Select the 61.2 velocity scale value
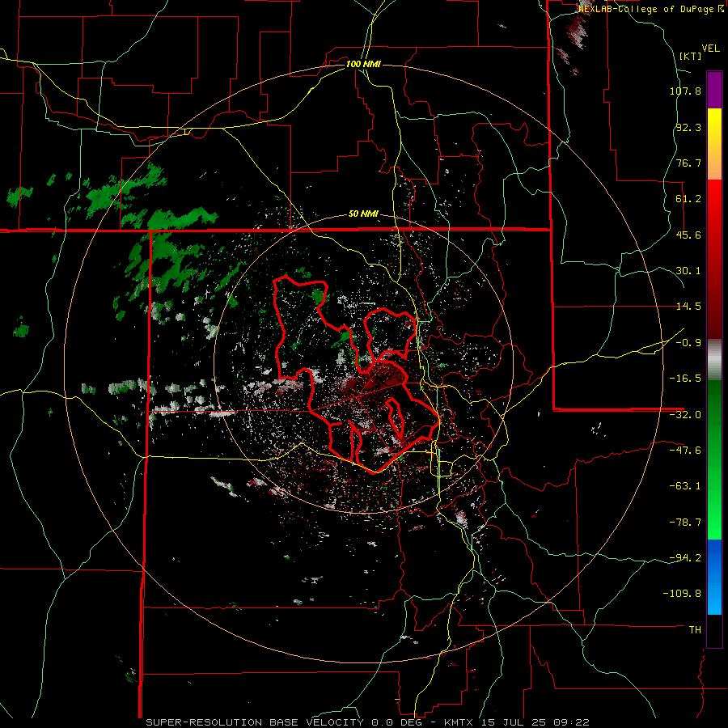Screen dimensions: 728x728 tap(688, 199)
